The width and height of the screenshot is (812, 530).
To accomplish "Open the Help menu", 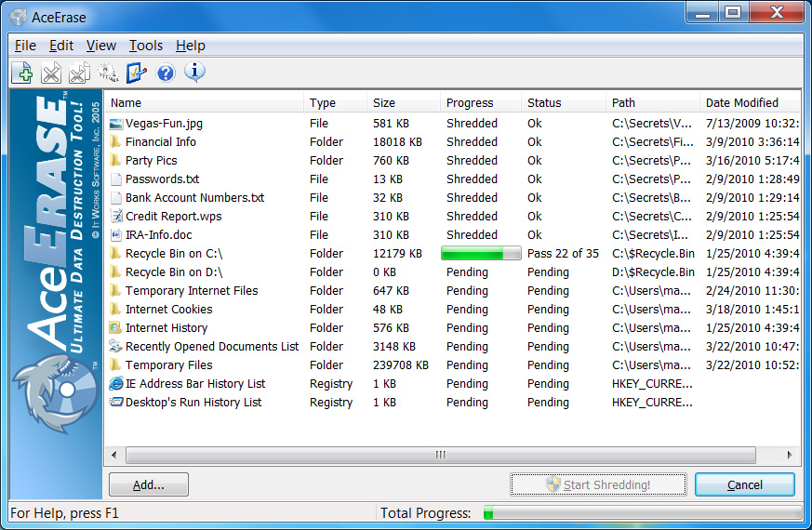I will (190, 46).
